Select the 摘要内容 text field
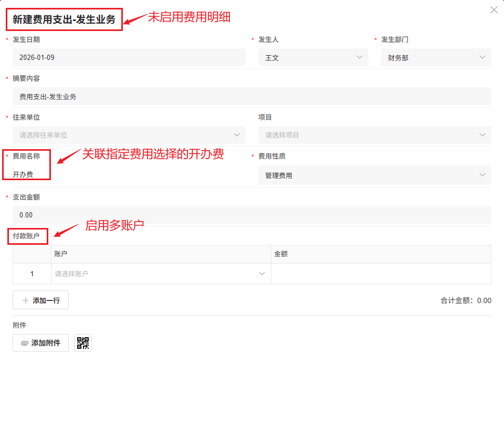 tap(252, 96)
